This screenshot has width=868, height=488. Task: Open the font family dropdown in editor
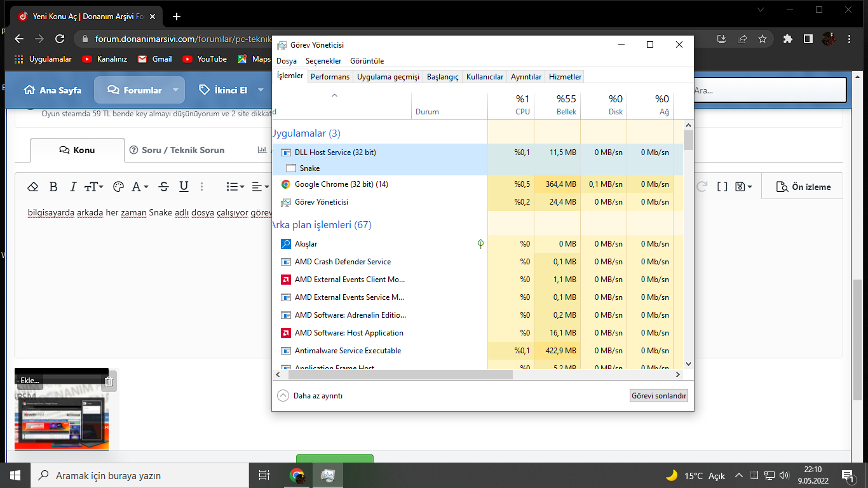pos(140,187)
